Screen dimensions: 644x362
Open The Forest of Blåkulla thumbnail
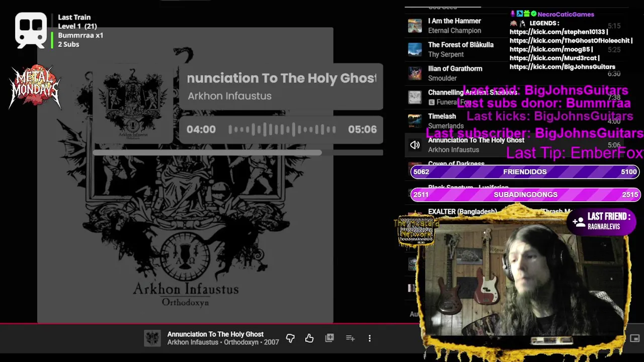tap(415, 49)
